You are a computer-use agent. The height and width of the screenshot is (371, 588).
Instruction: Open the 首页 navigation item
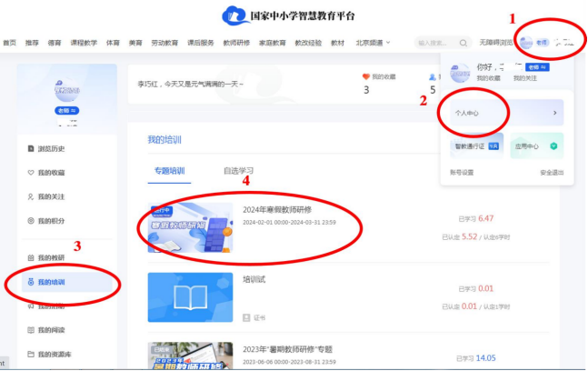click(x=9, y=43)
